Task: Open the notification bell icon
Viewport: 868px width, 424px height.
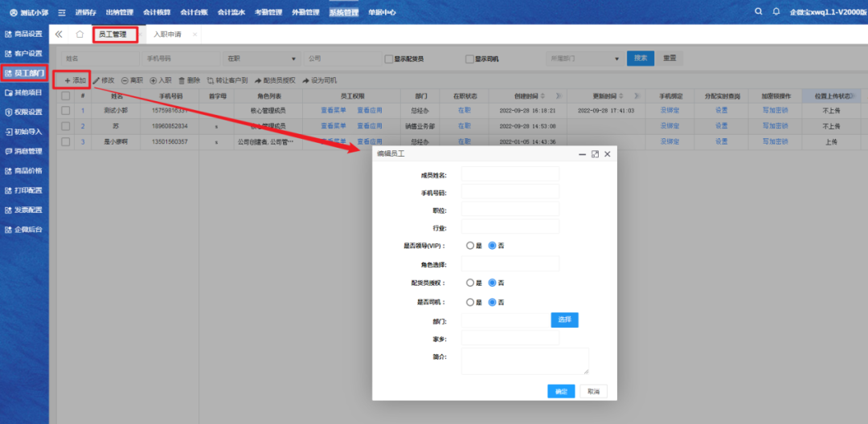Action: point(776,12)
